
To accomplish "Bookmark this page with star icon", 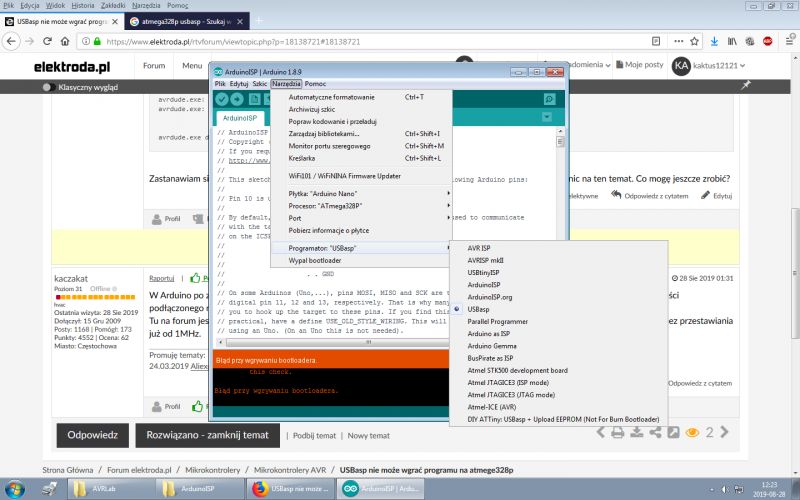I will click(694, 41).
